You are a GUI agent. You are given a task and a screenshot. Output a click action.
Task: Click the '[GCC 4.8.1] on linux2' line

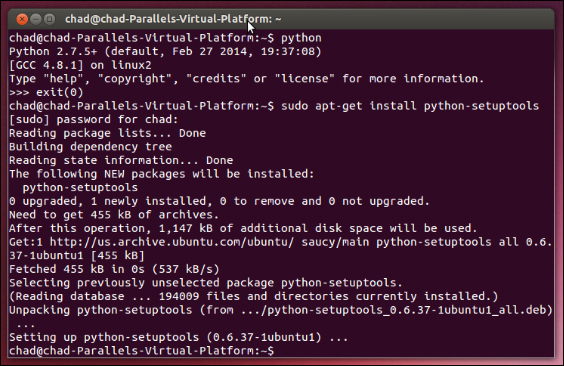(x=80, y=65)
